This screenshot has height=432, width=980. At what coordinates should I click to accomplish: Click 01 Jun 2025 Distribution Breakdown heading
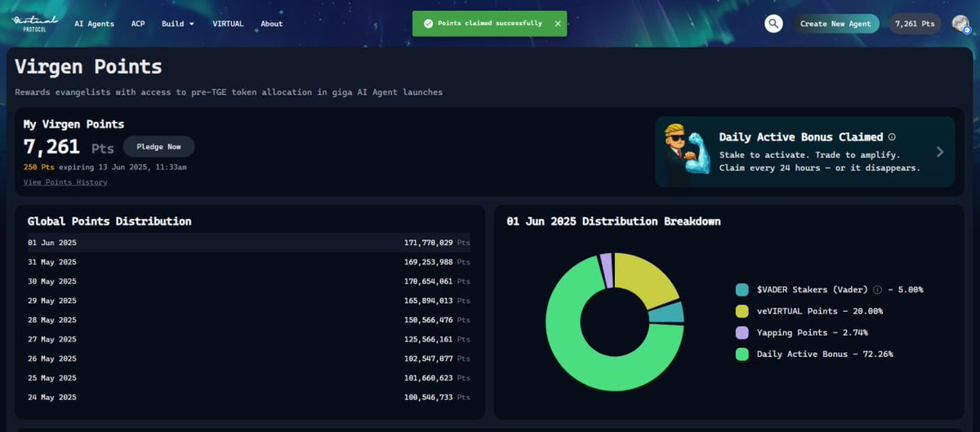click(613, 221)
